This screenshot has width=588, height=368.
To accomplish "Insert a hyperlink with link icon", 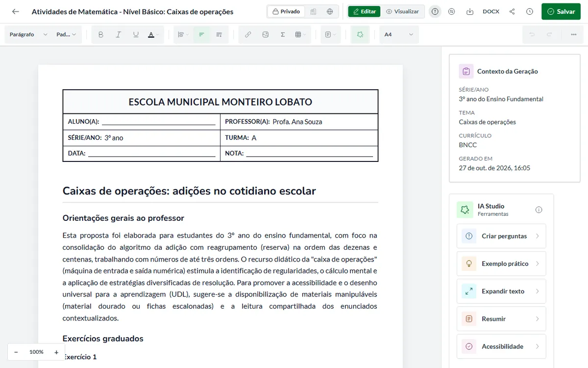I will tap(248, 34).
